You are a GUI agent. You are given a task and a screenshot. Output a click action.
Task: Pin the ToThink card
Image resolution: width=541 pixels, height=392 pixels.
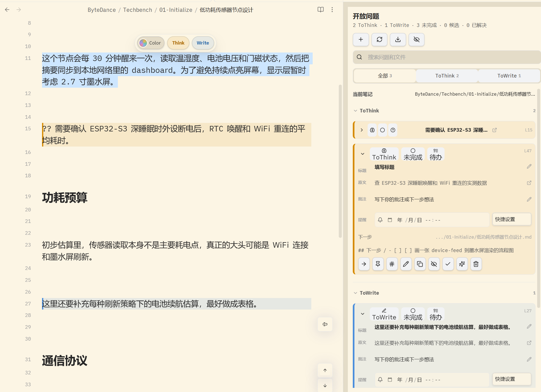pos(378,264)
